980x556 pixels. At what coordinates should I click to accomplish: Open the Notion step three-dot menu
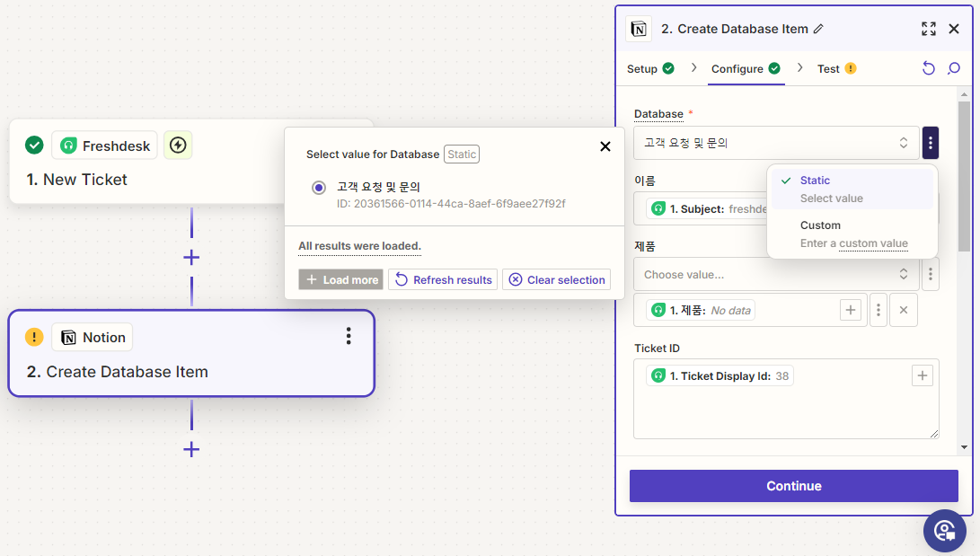tap(349, 336)
